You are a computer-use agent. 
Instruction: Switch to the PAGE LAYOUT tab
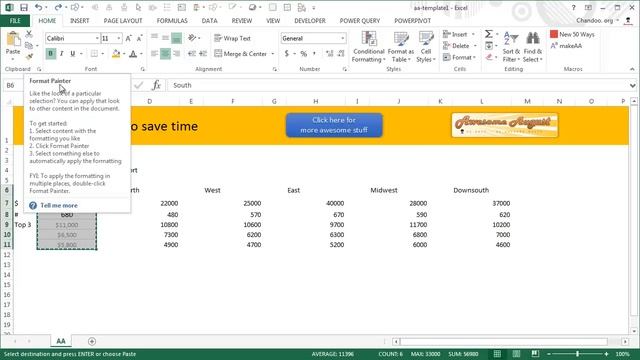pyautogui.click(x=123, y=20)
